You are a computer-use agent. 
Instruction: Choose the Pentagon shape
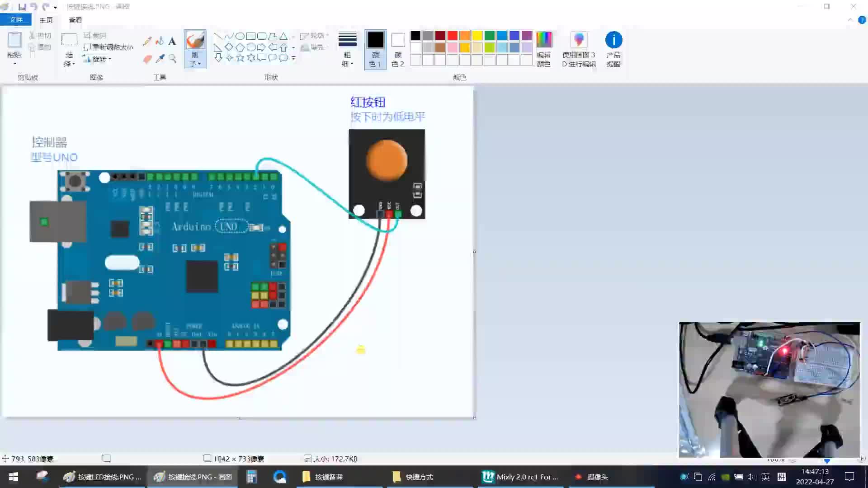(x=240, y=47)
